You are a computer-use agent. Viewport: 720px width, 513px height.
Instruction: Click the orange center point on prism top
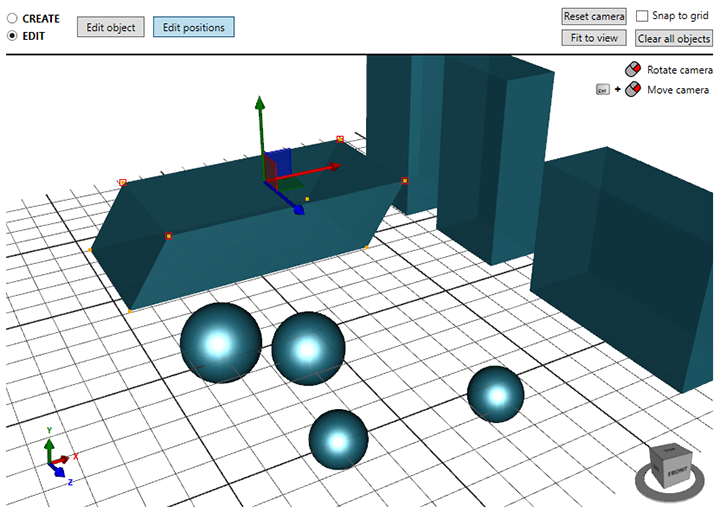pos(307,199)
